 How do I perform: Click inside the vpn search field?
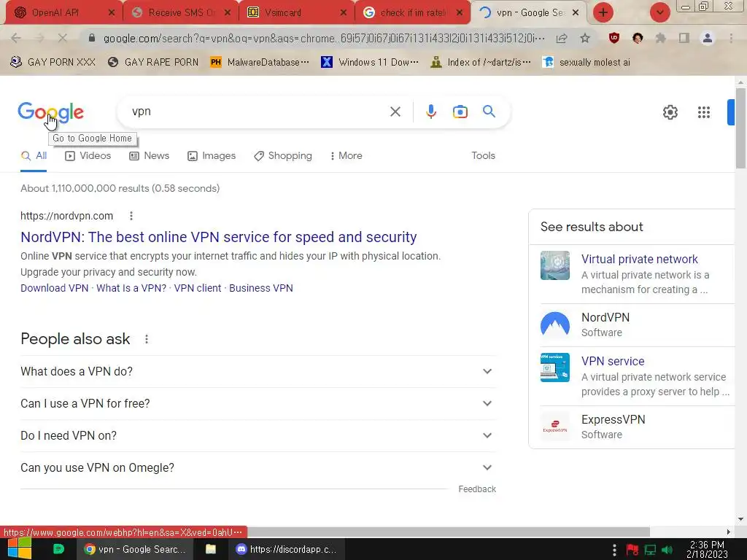258,112
